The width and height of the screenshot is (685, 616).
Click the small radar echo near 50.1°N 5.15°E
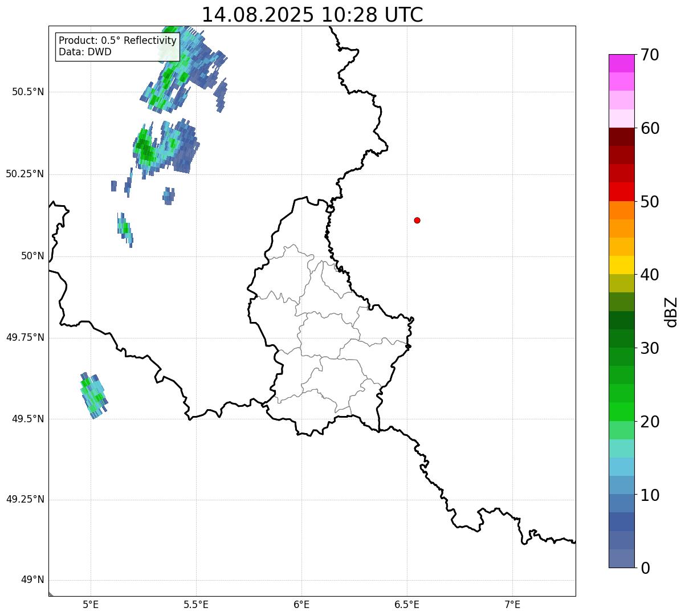125,230
